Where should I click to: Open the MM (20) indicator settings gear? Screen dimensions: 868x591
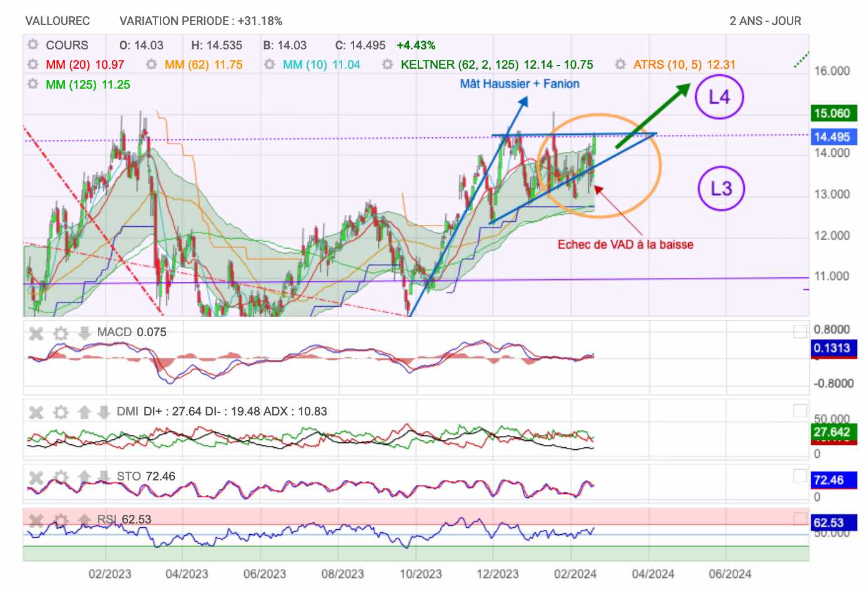pyautogui.click(x=33, y=64)
